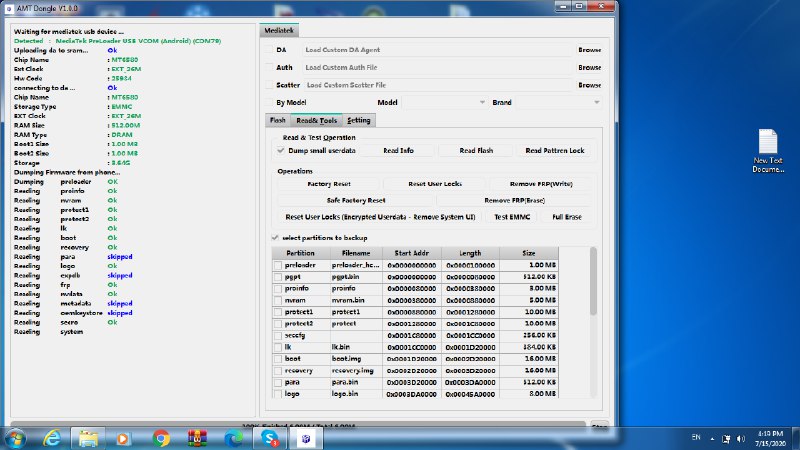The image size is (800, 450).
Task: Switch to the Flash tab
Action: pyautogui.click(x=278, y=120)
